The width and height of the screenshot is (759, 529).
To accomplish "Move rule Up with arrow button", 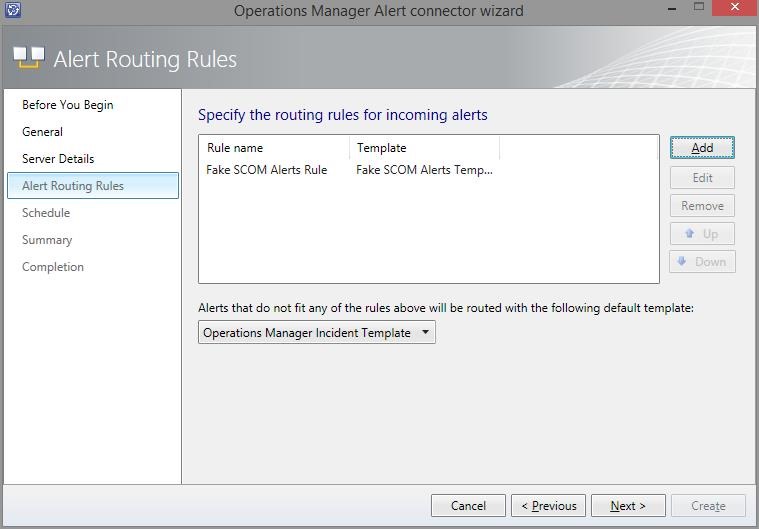I will point(702,234).
